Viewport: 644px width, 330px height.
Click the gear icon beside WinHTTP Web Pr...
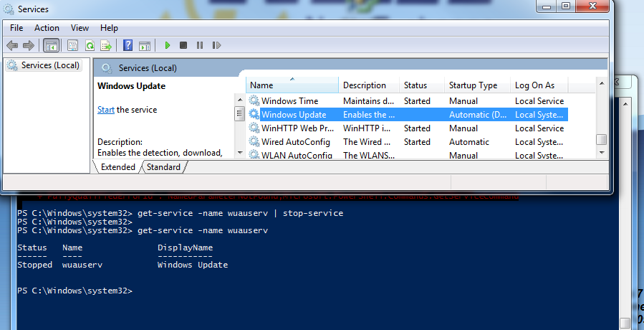tap(254, 128)
